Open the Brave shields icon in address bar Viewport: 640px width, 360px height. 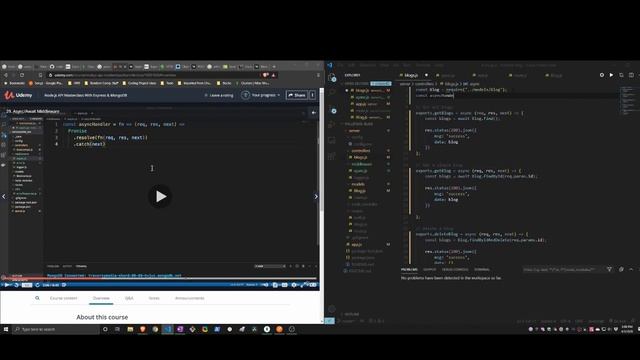click(x=266, y=75)
